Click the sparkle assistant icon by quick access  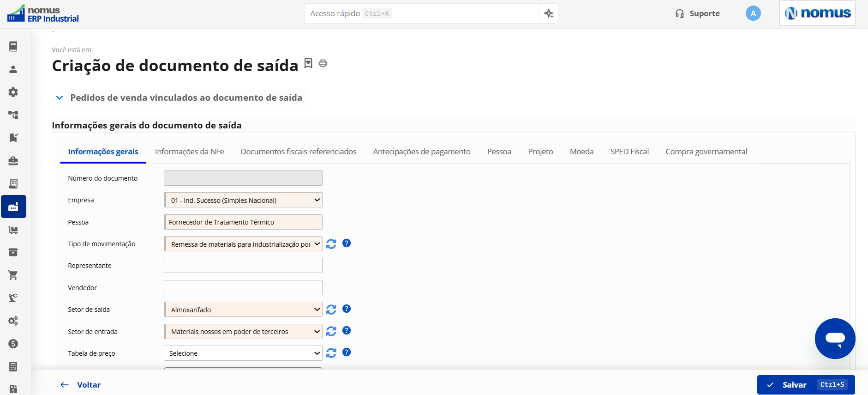tap(549, 13)
